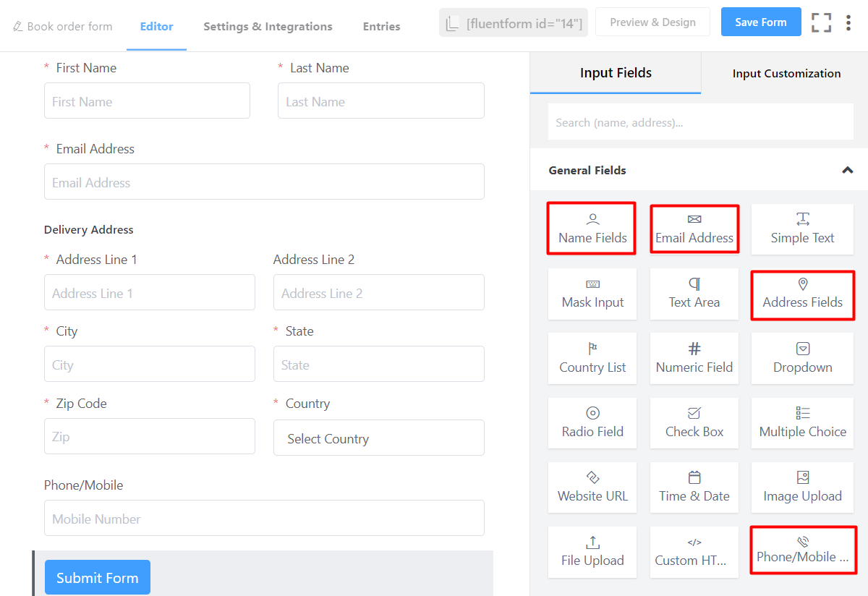Click inside the First Name input
Viewport: 868px width, 596px height.
(x=147, y=101)
